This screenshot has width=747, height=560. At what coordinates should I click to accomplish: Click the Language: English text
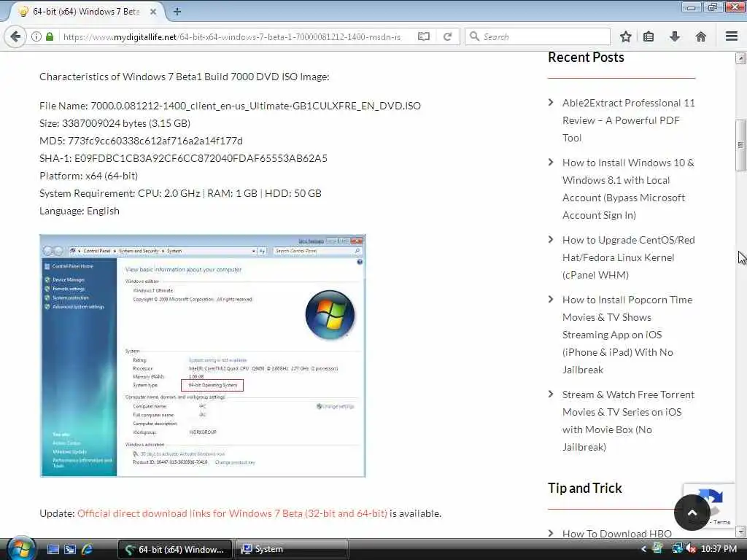tap(80, 211)
